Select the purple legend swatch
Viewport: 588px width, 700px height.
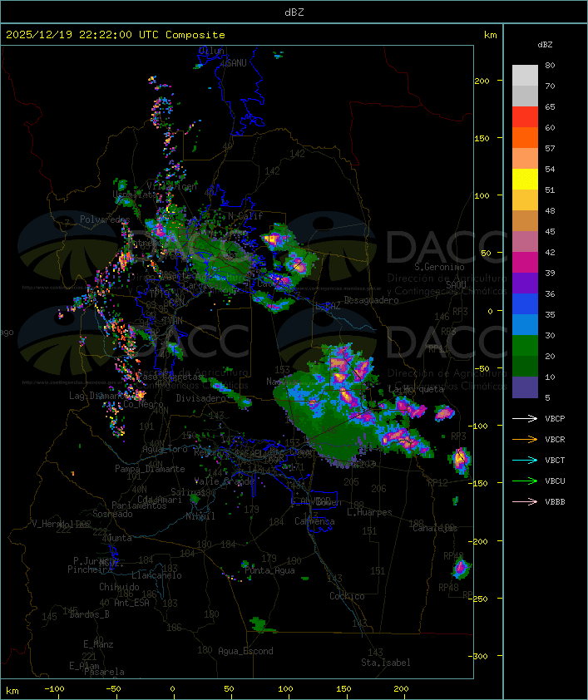pyautogui.click(x=525, y=283)
